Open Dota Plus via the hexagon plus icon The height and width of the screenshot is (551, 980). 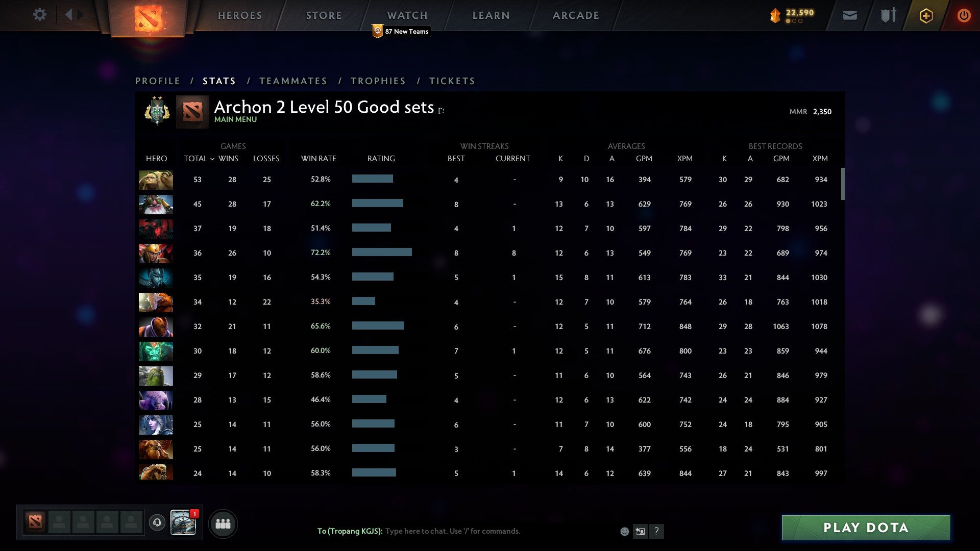click(926, 15)
